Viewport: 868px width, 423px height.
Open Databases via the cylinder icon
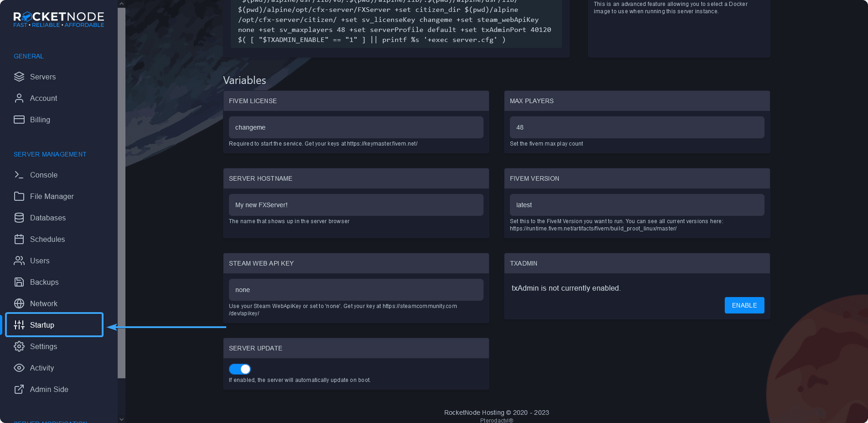point(19,218)
